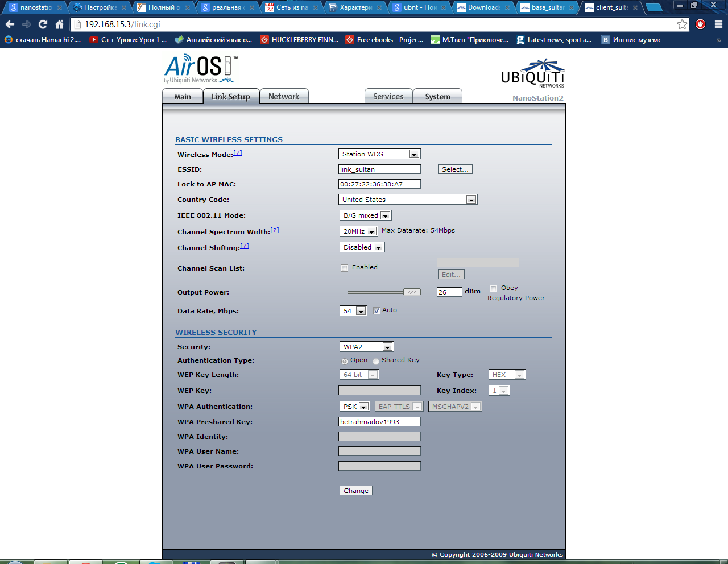Open the Security dropdown set to WPA2
Screen dimensions: 728x564
pos(367,347)
